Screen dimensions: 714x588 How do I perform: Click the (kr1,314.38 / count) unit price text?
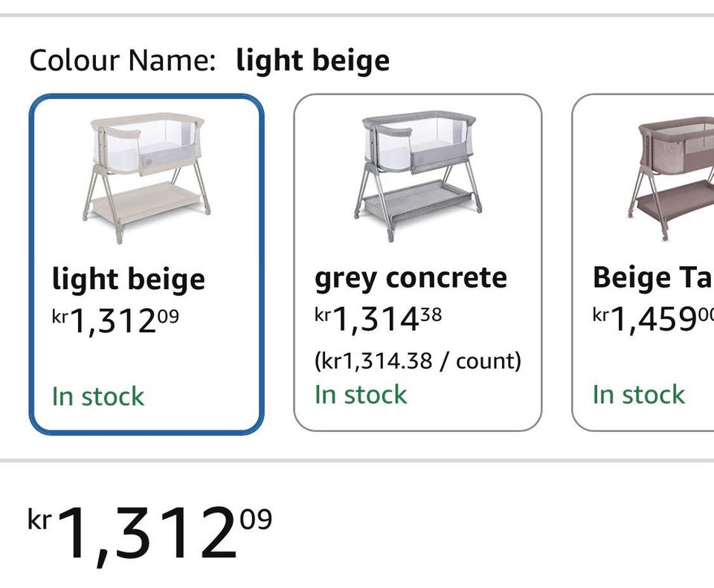[417, 361]
